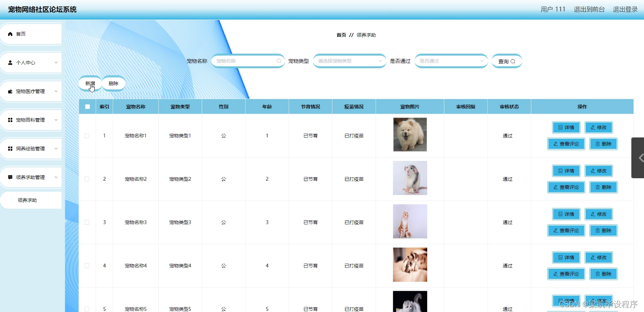
Task: Open 详情 for 宠物名称3 row
Action: click(x=566, y=214)
